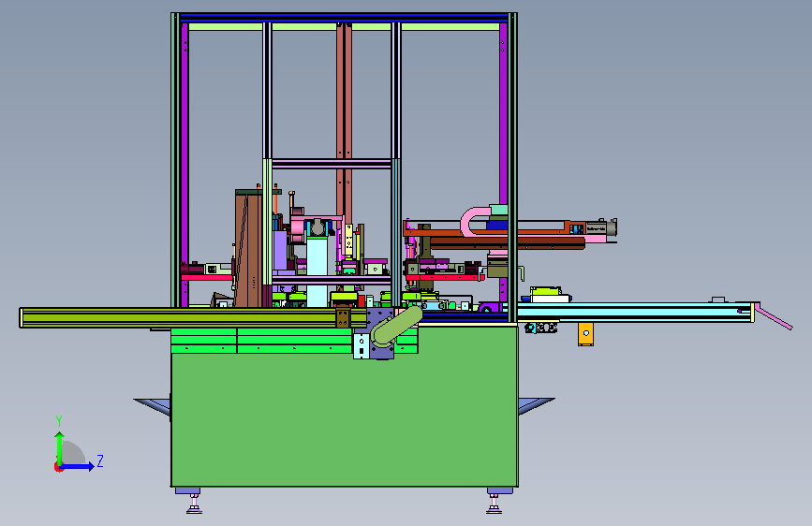The width and height of the screenshot is (812, 526).
Task: Select the blue Z-axis arrow of the triad
Action: click(x=77, y=466)
